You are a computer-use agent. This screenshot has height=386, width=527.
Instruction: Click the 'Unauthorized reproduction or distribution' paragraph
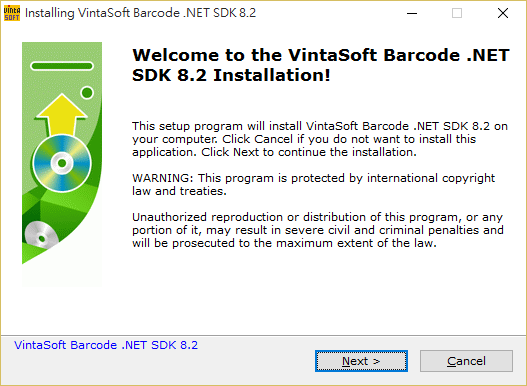click(x=318, y=230)
